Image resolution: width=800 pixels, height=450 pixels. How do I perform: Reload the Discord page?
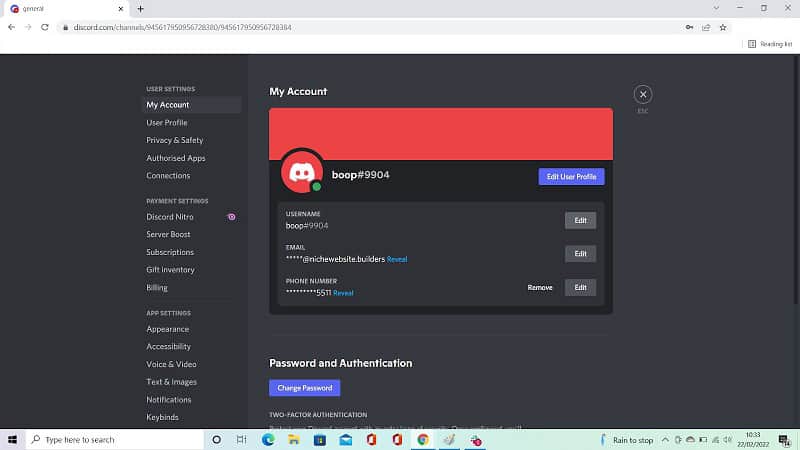coord(45,28)
